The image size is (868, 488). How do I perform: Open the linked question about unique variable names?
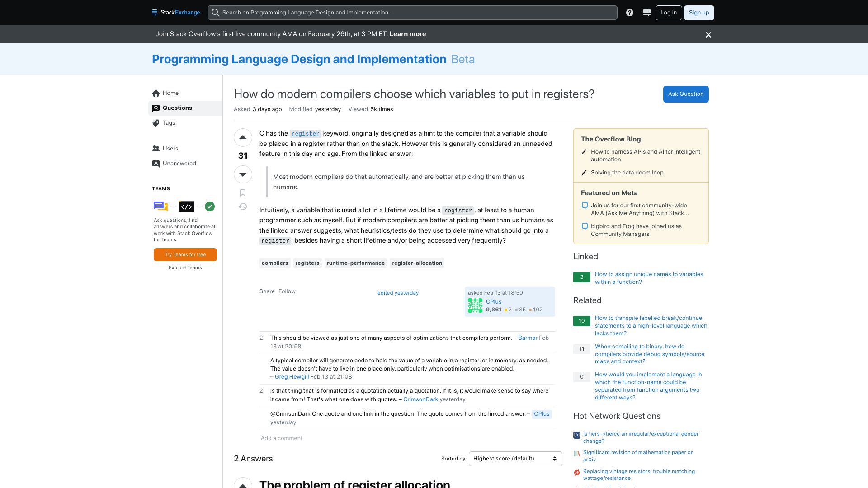(649, 278)
